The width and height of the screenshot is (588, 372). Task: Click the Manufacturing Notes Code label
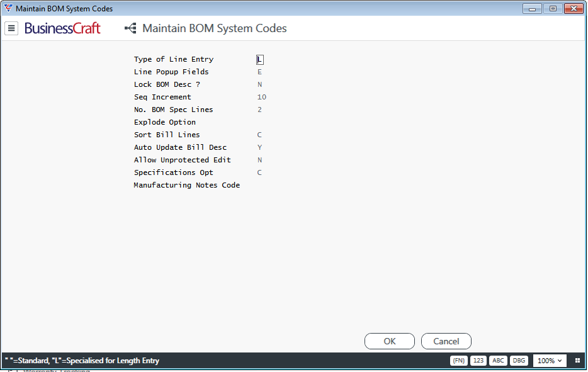(187, 185)
